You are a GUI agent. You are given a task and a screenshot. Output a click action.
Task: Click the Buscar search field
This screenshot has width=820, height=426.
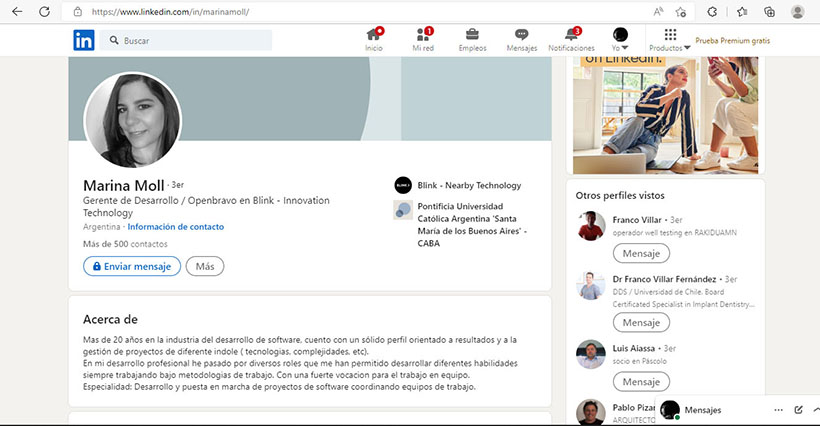(195, 40)
